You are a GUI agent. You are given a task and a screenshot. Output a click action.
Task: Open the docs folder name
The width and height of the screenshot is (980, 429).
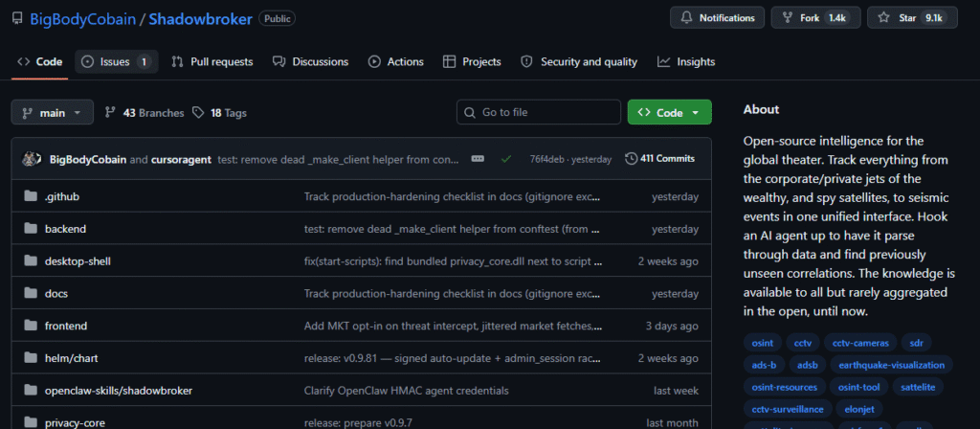56,293
